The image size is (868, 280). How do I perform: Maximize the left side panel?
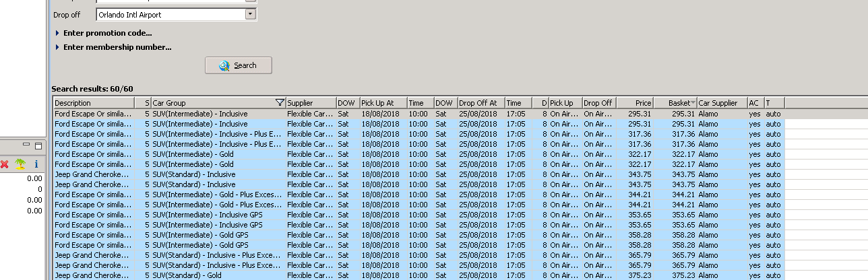pyautogui.click(x=38, y=145)
